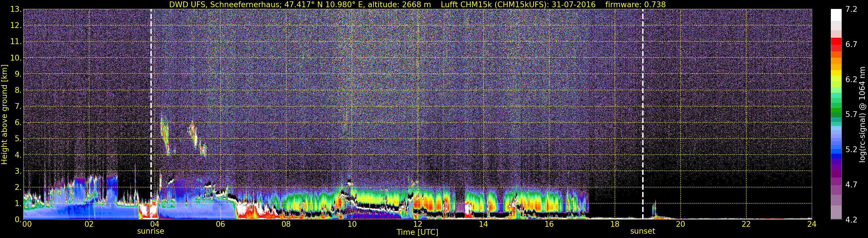Click the 'sunset' label below the axis
The width and height of the screenshot is (868, 238).
643,231
